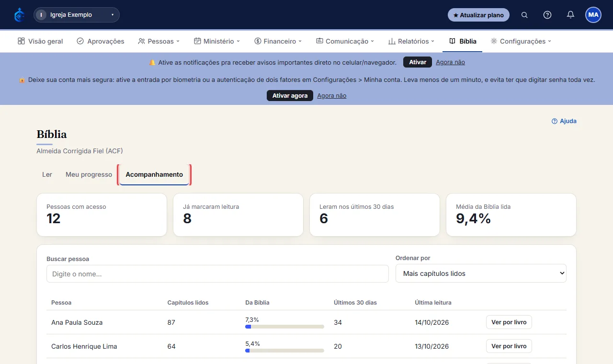Click the name Ana Paula Souza
This screenshot has height=364, width=613.
pyautogui.click(x=77, y=322)
